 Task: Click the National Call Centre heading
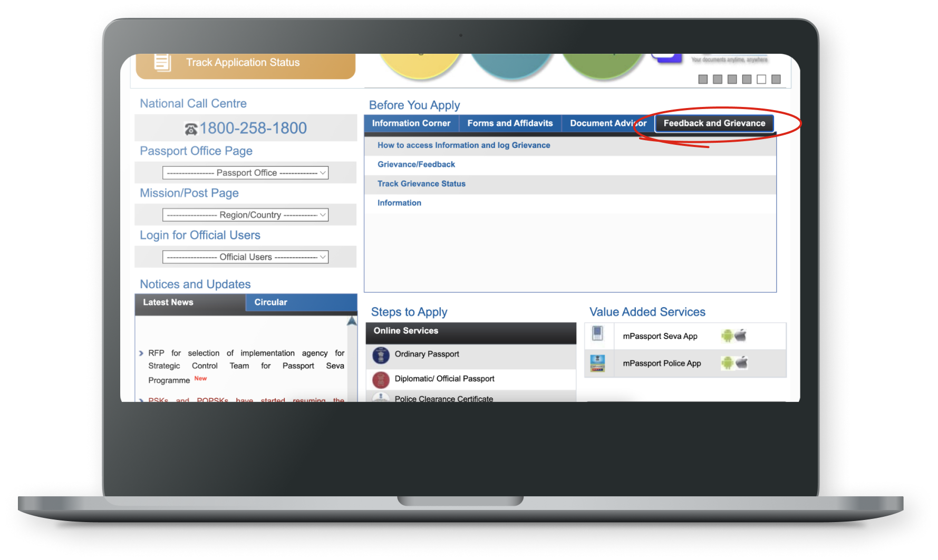[x=193, y=104]
